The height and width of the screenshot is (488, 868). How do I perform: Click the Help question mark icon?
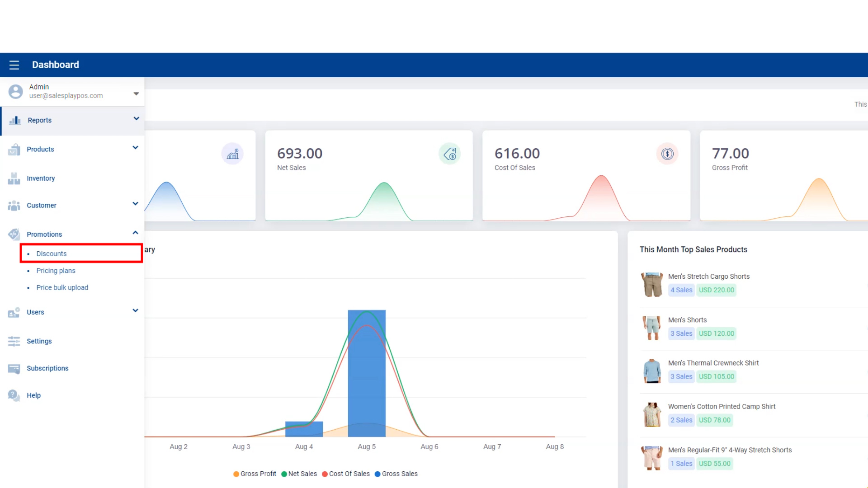14,395
